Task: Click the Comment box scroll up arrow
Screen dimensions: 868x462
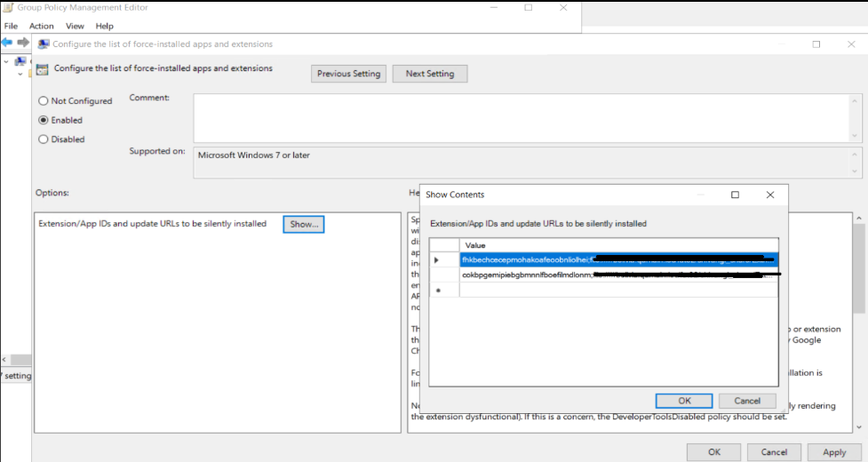Action: (855, 100)
